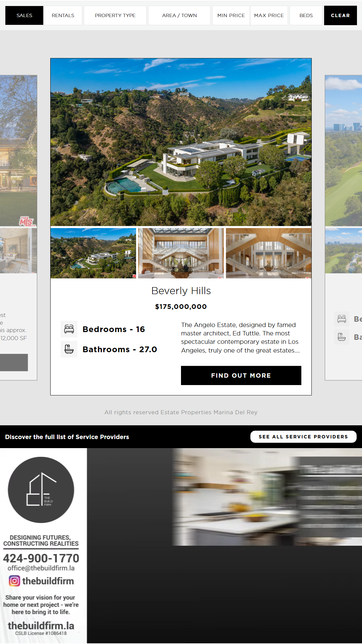This screenshot has height=644, width=362.
Task: Click the office@thebuildfirm.la email link
Action: pyautogui.click(x=41, y=568)
